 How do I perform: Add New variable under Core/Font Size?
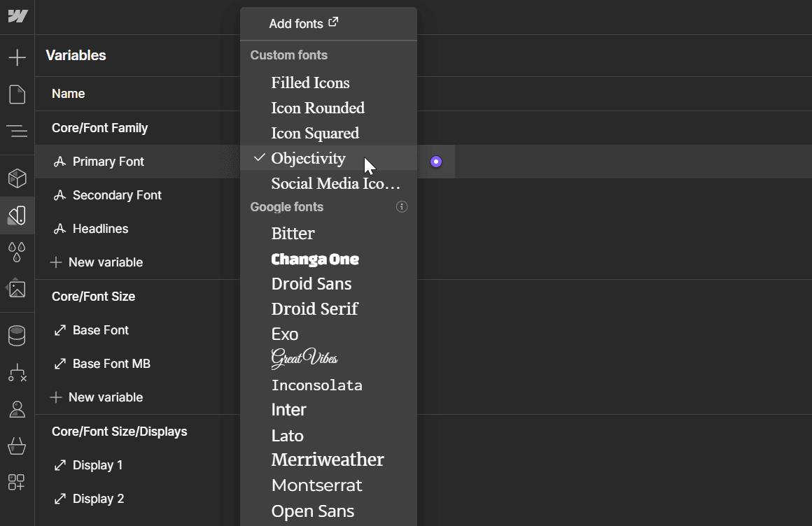click(x=97, y=397)
